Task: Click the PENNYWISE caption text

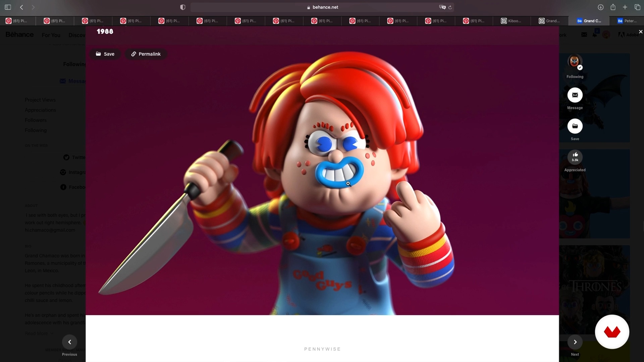Action: point(322,349)
